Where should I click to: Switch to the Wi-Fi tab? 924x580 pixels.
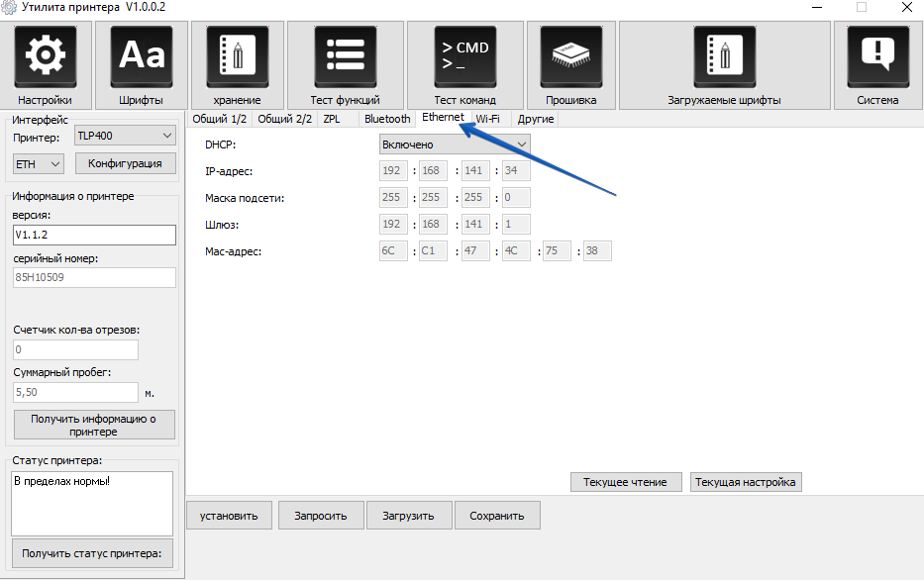[x=487, y=119]
